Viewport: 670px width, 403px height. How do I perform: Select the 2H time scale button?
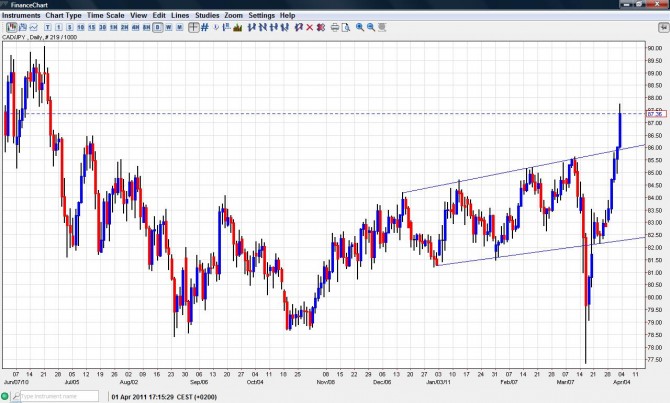pyautogui.click(x=125, y=27)
